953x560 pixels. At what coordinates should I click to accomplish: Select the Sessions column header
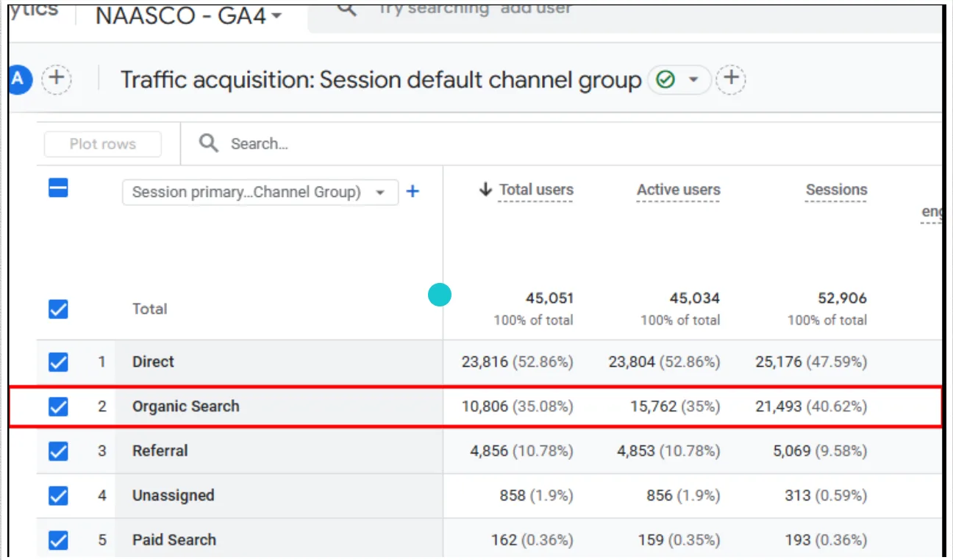point(836,189)
